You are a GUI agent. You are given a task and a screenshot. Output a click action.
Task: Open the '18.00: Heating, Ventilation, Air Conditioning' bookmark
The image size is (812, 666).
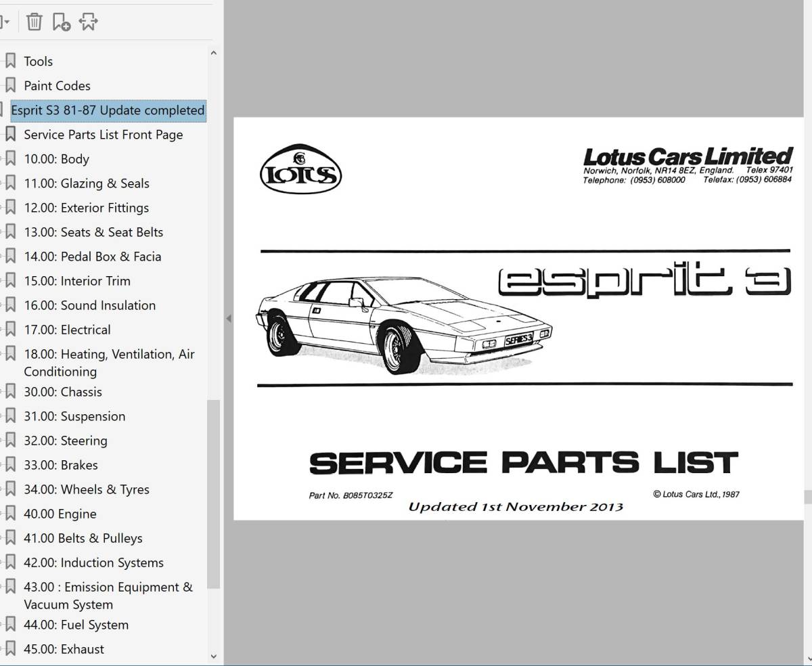pyautogui.click(x=109, y=362)
